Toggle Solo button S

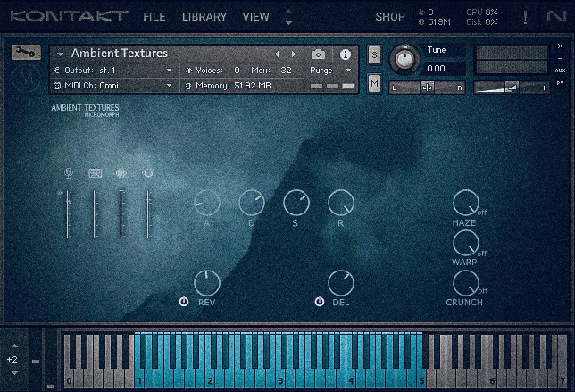pyautogui.click(x=375, y=55)
